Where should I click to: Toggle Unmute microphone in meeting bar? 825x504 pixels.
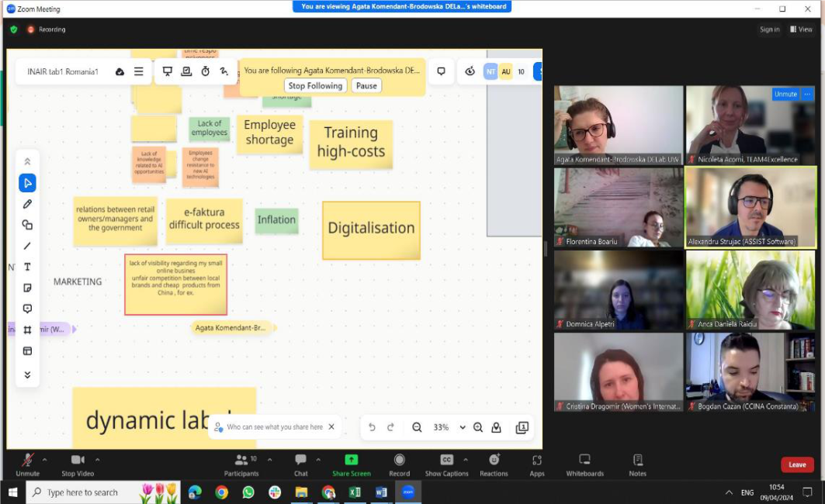click(27, 464)
